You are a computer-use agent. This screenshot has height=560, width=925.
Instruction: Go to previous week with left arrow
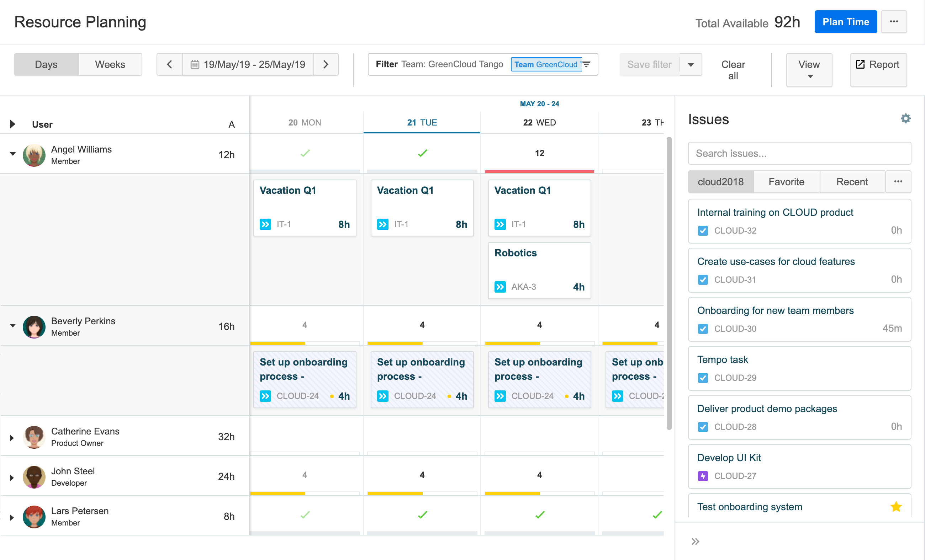click(169, 64)
